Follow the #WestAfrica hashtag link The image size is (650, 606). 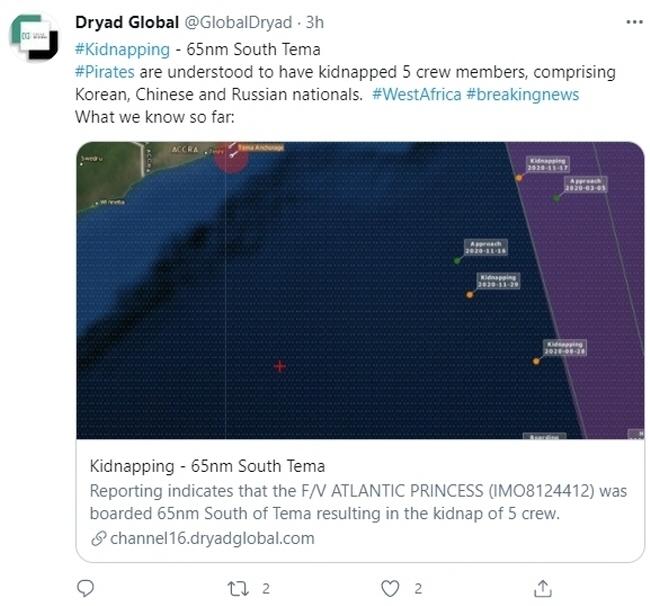[x=415, y=94]
